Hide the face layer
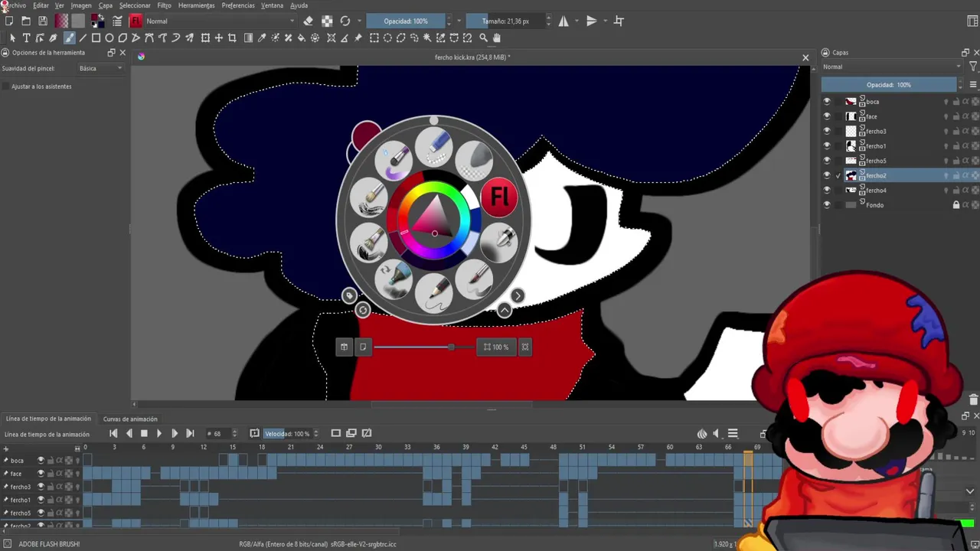The image size is (980, 551). point(826,116)
